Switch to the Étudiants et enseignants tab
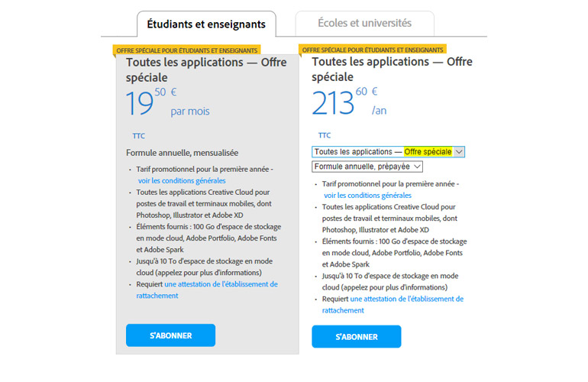This screenshot has height=382, width=588. coord(206,24)
